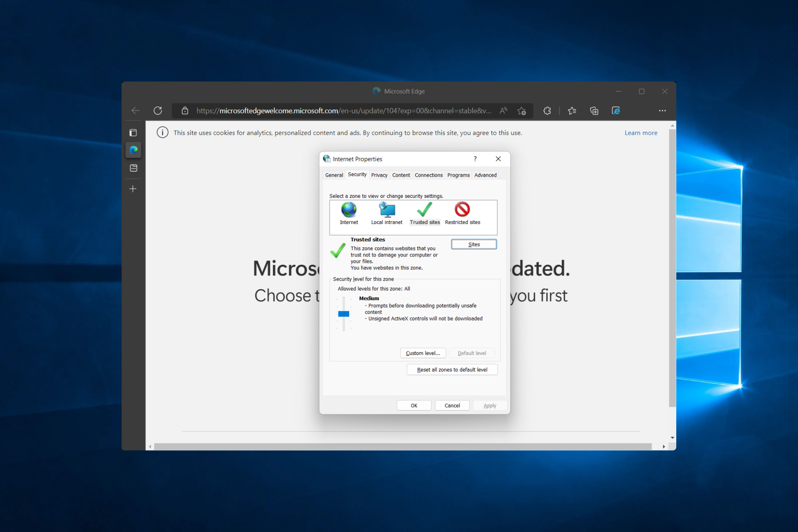Click the 'Medium' security level label
Image resolution: width=798 pixels, height=532 pixels.
tap(369, 298)
